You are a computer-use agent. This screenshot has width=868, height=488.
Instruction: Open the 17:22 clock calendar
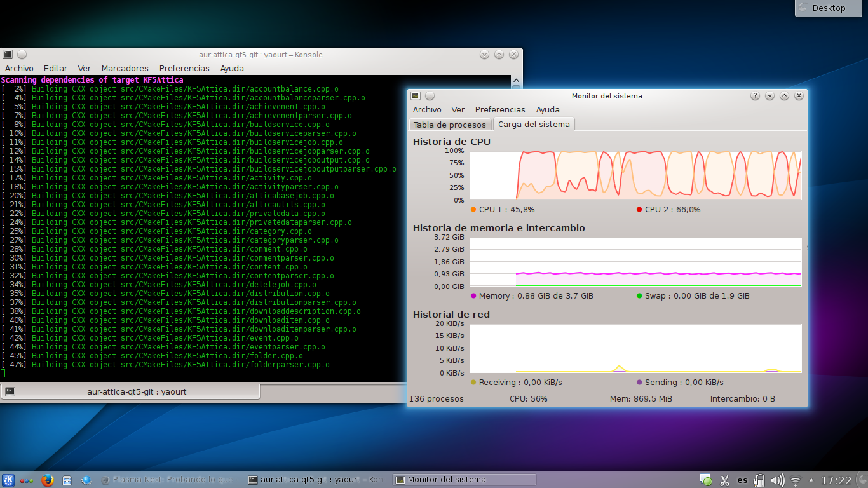(836, 480)
